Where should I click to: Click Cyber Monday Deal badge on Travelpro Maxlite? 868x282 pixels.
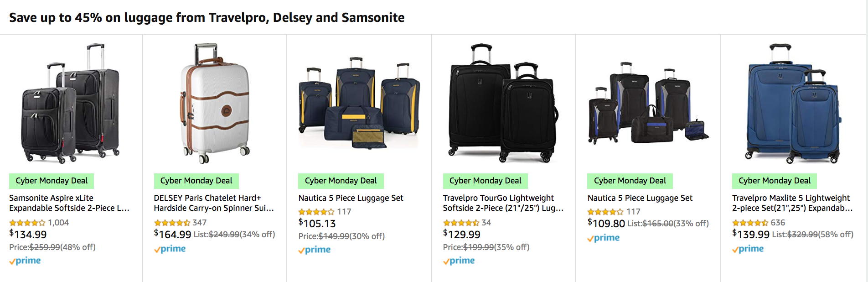point(774,181)
